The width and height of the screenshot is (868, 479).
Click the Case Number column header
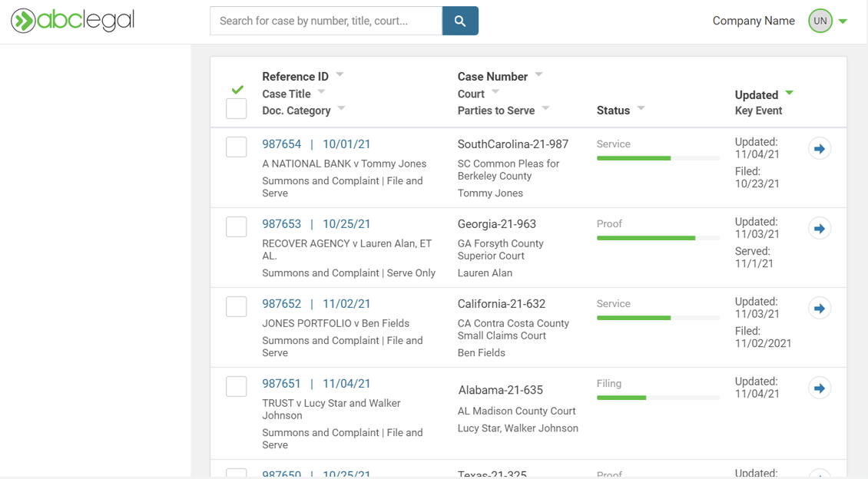click(492, 77)
